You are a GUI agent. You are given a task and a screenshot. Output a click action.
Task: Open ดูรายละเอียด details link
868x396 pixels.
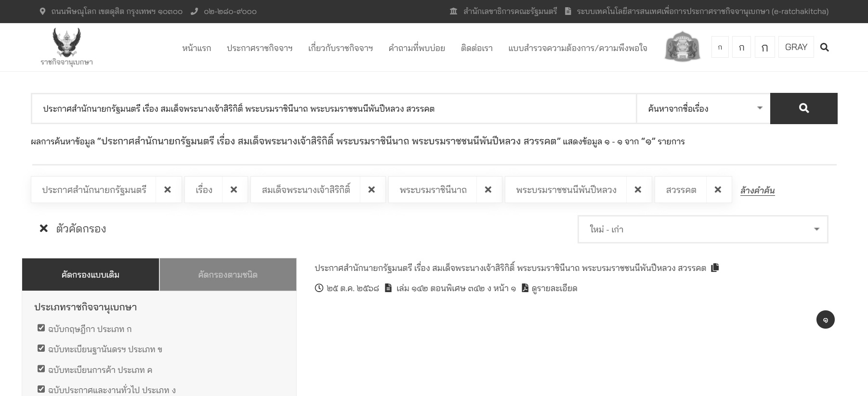pos(554,288)
